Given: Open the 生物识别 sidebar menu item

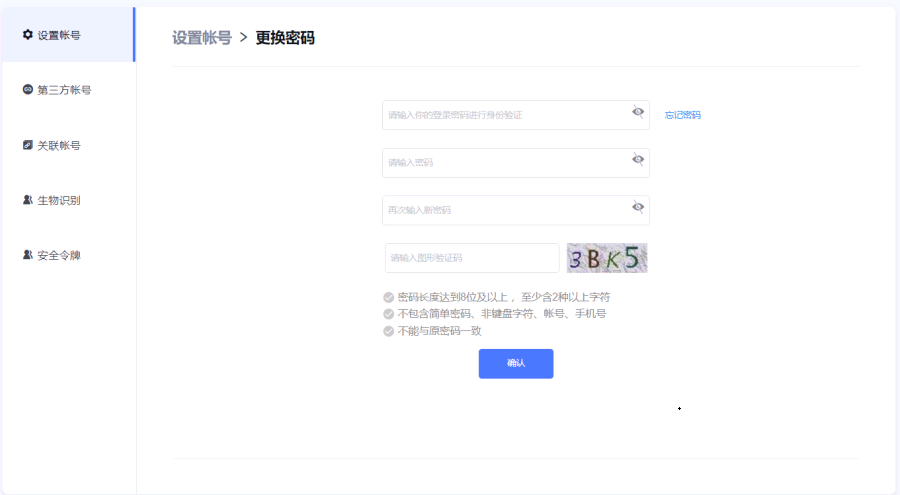Looking at the screenshot, I should point(58,200).
